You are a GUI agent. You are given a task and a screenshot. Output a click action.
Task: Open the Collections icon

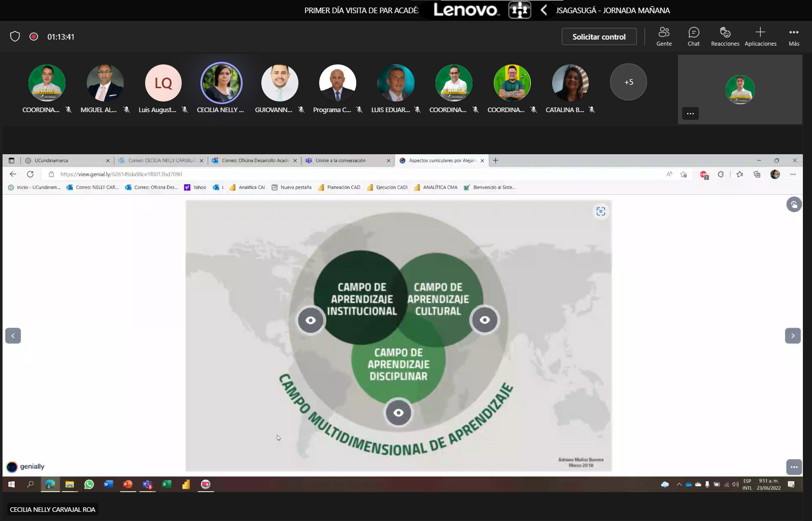(757, 174)
